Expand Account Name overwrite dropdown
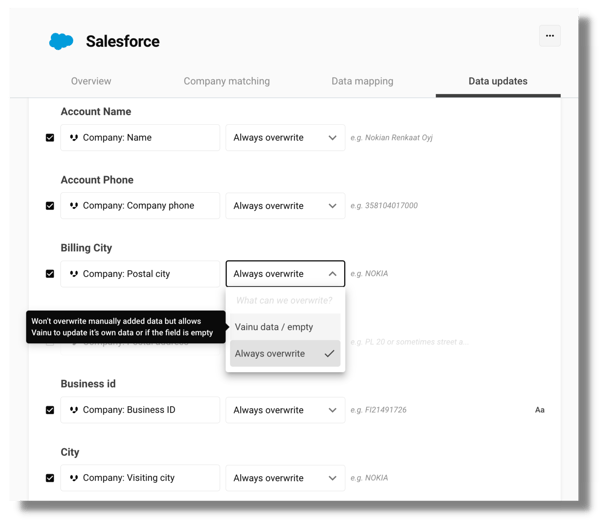 [x=285, y=138]
